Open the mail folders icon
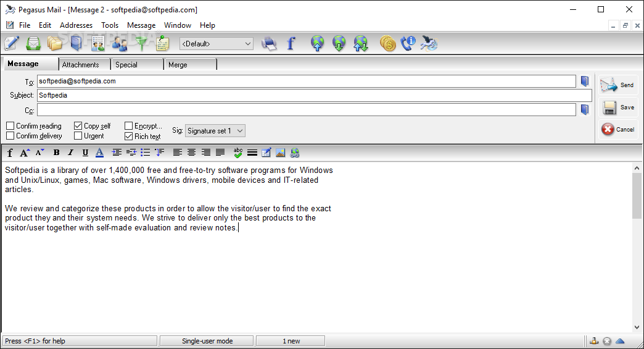The image size is (644, 349). click(55, 43)
